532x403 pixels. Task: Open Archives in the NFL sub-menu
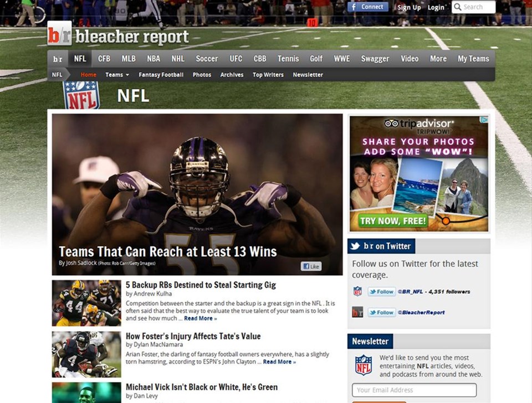[x=232, y=75]
